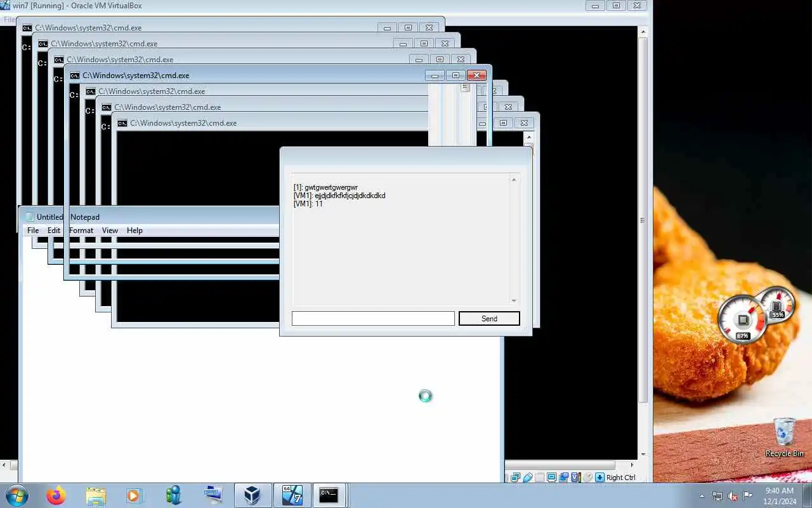Click the mouse integration icon in VirtualBox status bar
Screen dimensions: 812x508
click(588, 478)
